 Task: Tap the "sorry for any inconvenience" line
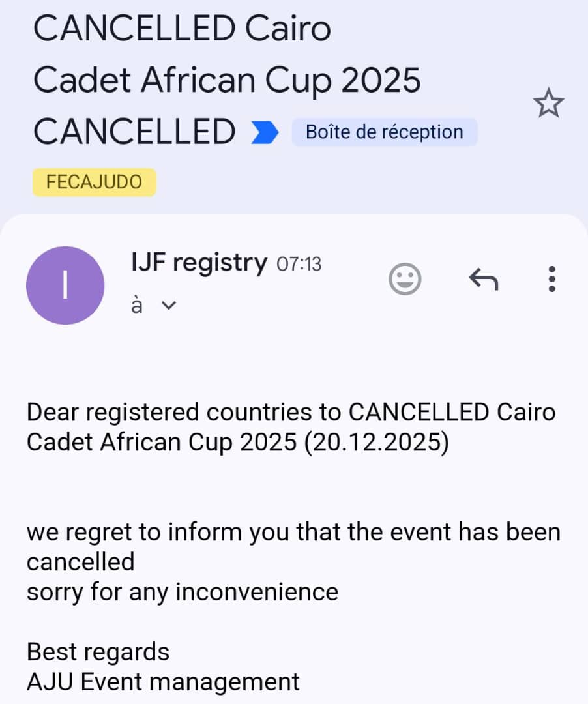pos(183,592)
